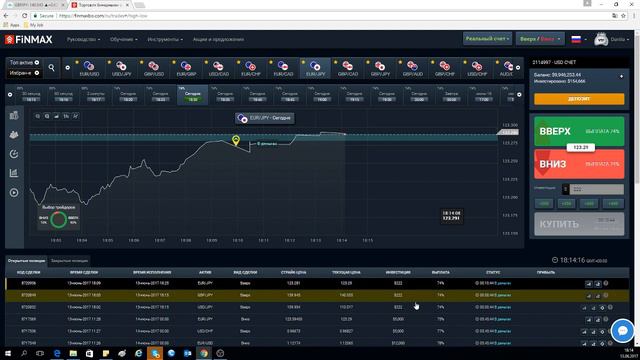Viewport: 640px width, 360px height.
Task: Click the red ВНИЗ button
Action: (x=579, y=164)
